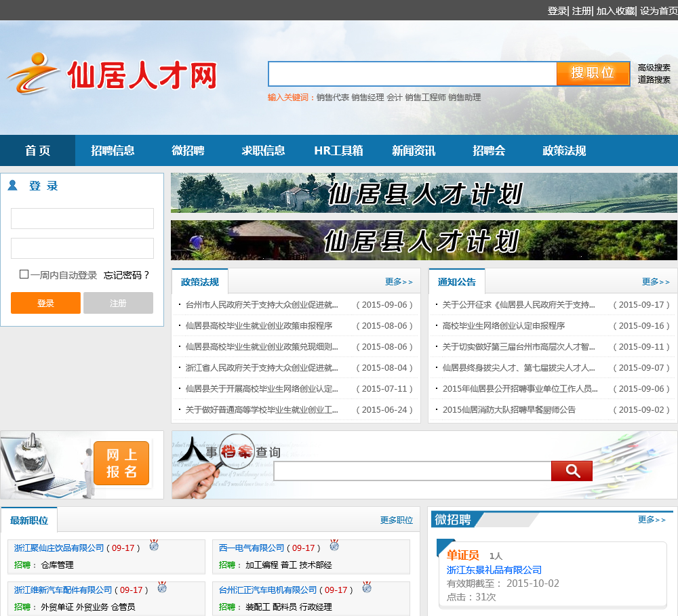678x616 pixels.
Task: Open 关于做好普通高等学校毕业生就业创业工... article
Action: (262, 410)
